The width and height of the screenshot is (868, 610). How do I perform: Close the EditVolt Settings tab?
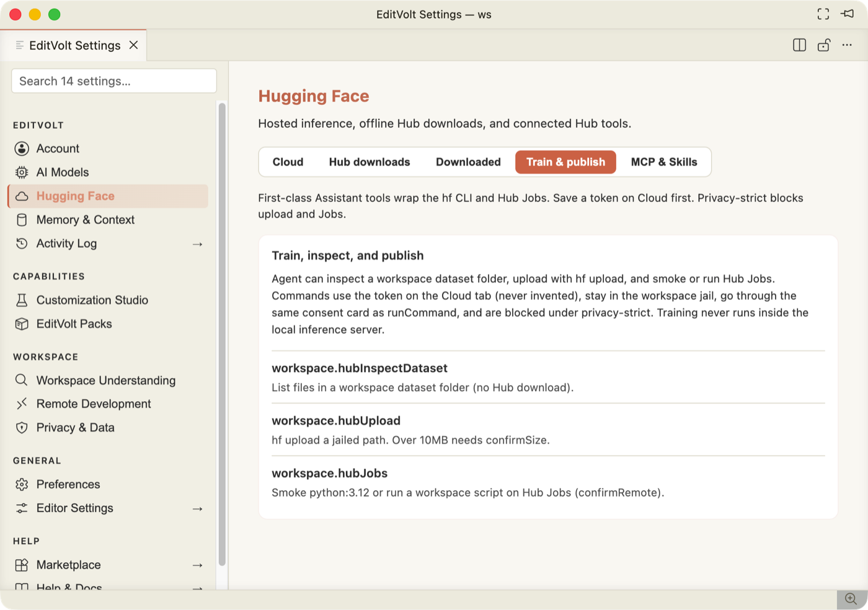pos(133,45)
